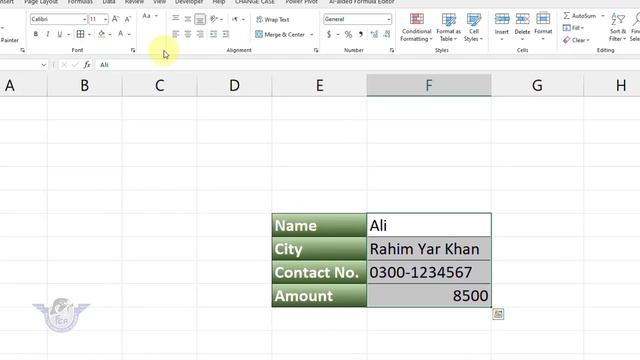Toggle Italic formatting

(x=48, y=34)
